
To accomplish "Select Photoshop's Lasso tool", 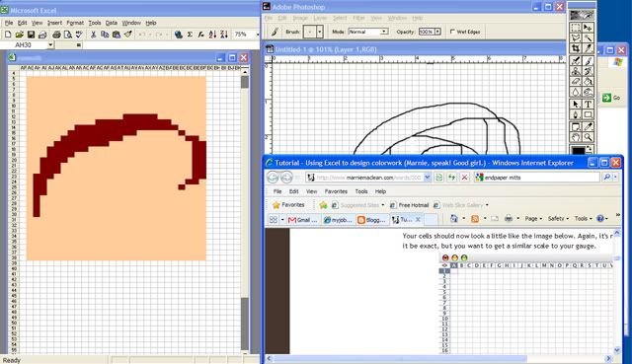I will 576,37.
